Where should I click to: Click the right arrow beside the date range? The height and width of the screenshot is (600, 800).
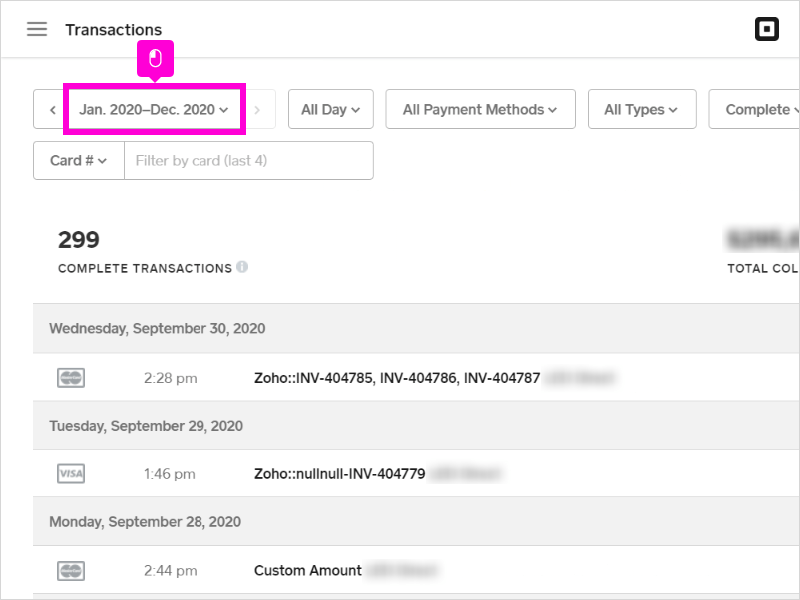pyautogui.click(x=259, y=109)
